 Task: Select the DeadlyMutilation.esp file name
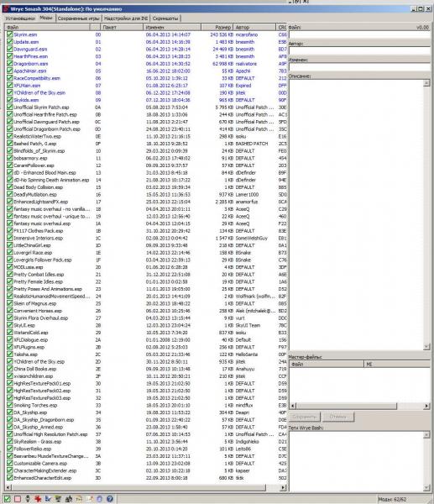pos(35,195)
